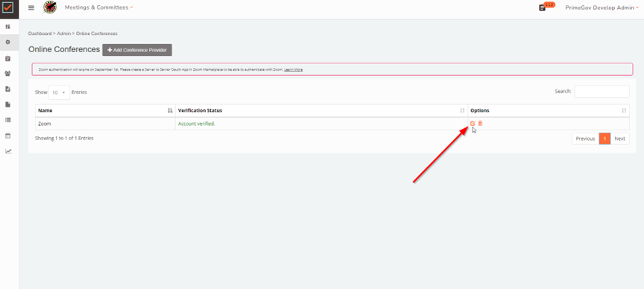Follow the Learn More link
The height and width of the screenshot is (289, 644).
click(x=293, y=70)
